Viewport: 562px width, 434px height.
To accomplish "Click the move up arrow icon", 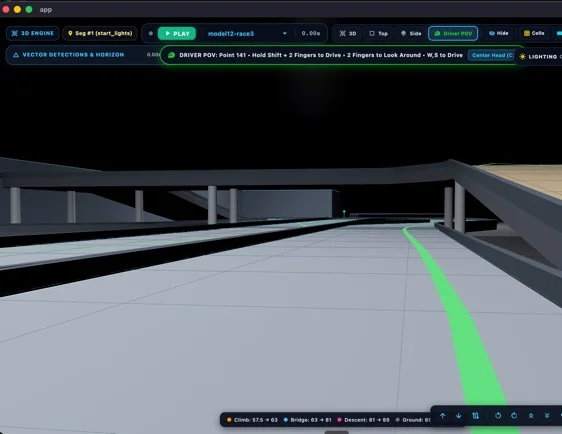I will (443, 416).
